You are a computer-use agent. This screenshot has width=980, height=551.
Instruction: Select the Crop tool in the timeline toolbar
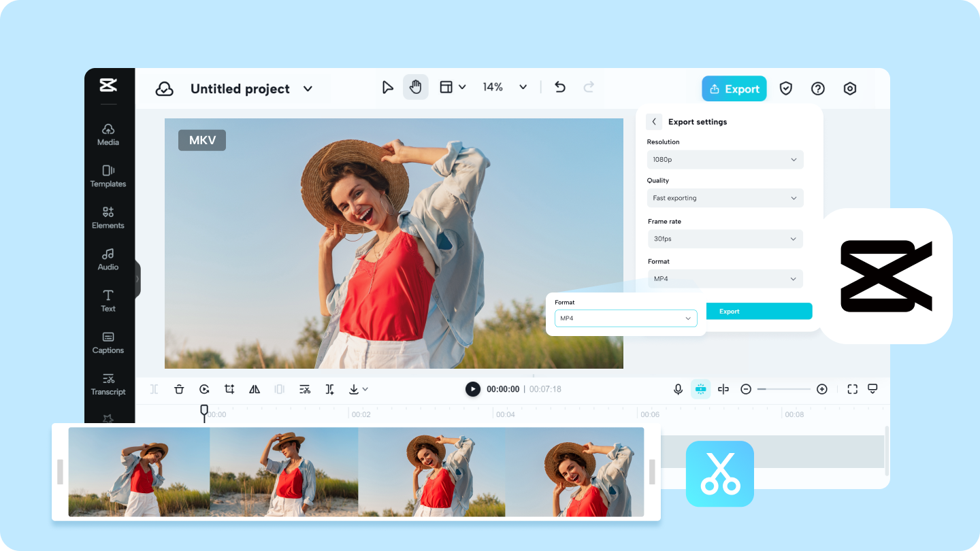(x=229, y=388)
